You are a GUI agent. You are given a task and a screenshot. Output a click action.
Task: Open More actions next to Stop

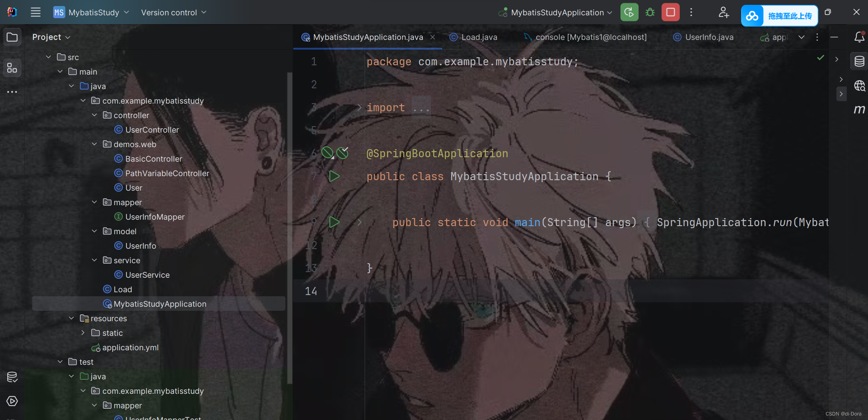point(691,12)
